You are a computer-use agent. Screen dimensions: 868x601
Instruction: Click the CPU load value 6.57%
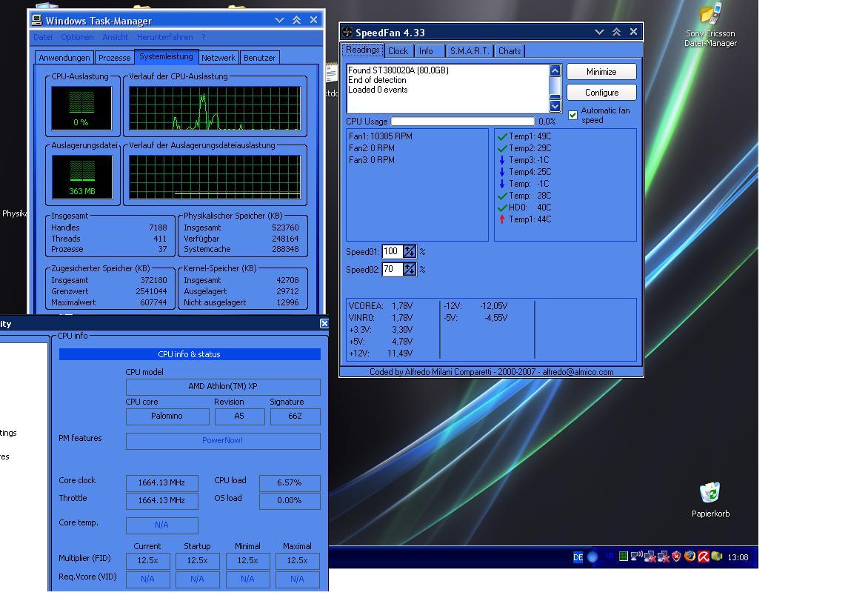pyautogui.click(x=290, y=483)
